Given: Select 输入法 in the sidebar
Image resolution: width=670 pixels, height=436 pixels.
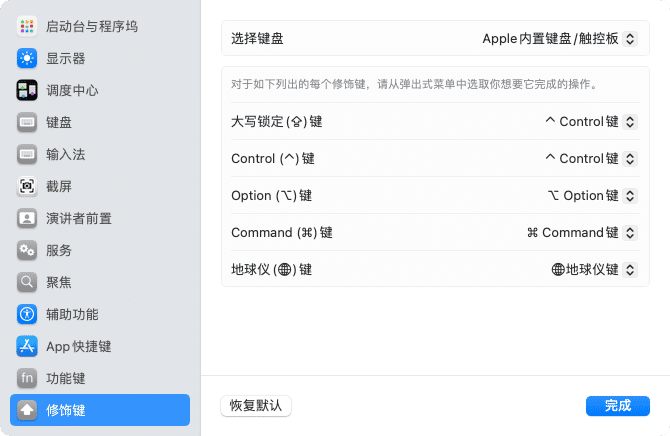Looking at the screenshot, I should [x=66, y=154].
